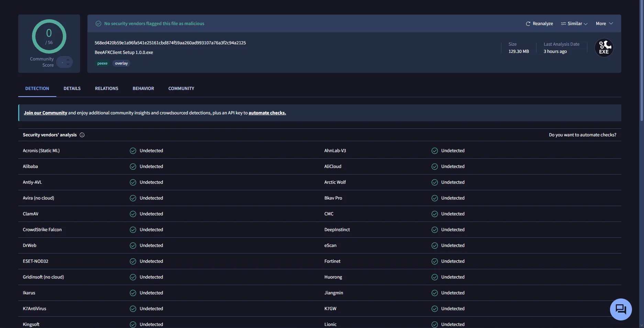The image size is (644, 328).
Task: Follow the automate checks link
Action: 267,113
